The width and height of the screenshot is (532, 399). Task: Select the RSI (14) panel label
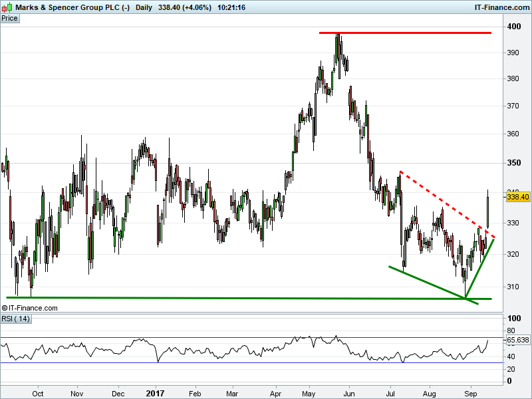pos(15,319)
